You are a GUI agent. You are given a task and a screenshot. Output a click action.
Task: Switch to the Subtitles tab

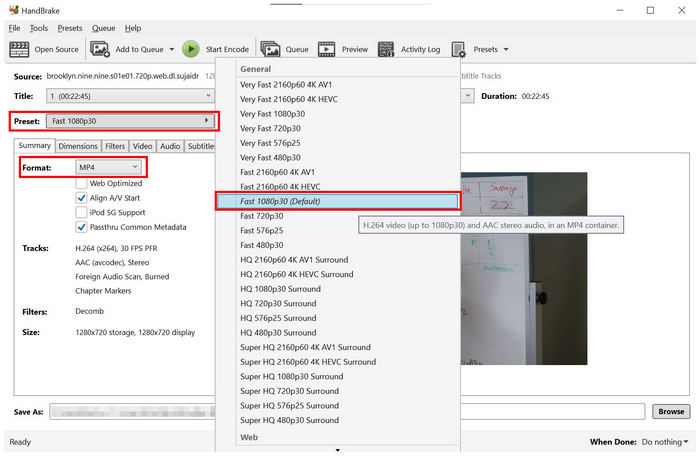[x=200, y=146]
